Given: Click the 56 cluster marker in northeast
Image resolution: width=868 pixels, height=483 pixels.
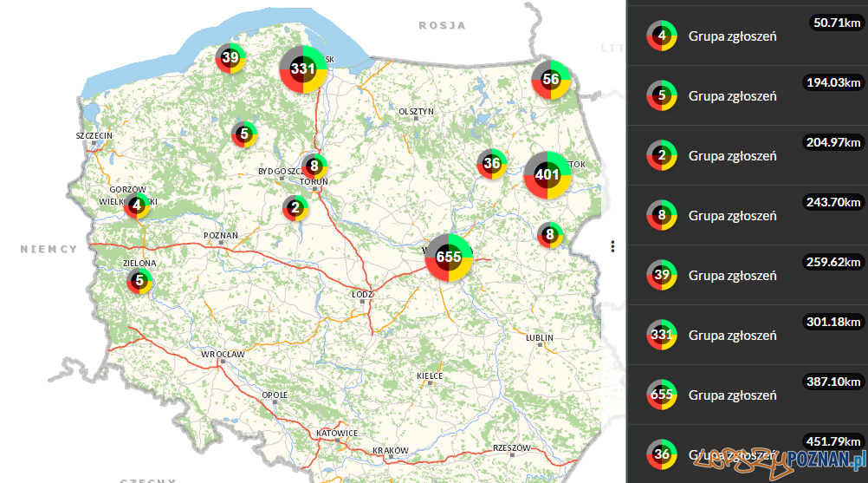Looking at the screenshot, I should click(x=551, y=80).
